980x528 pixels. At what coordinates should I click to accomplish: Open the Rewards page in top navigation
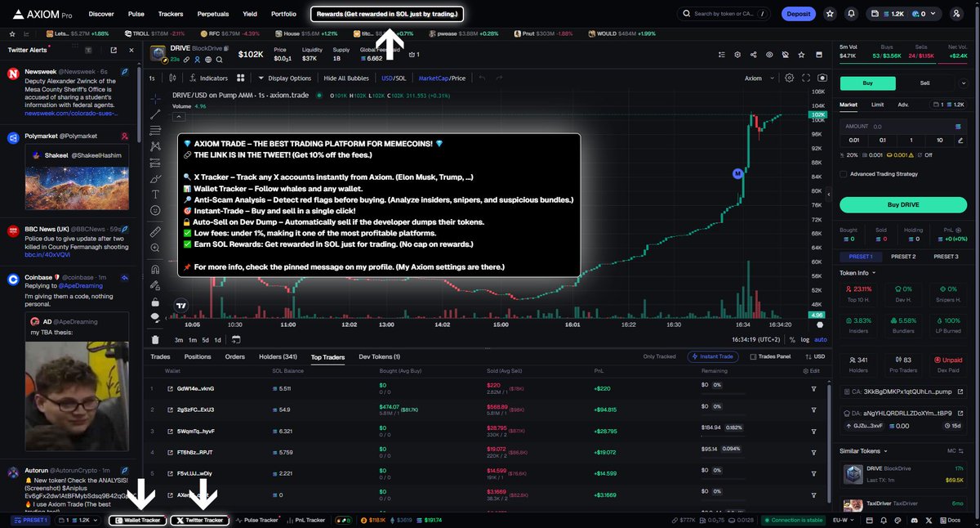pyautogui.click(x=387, y=14)
